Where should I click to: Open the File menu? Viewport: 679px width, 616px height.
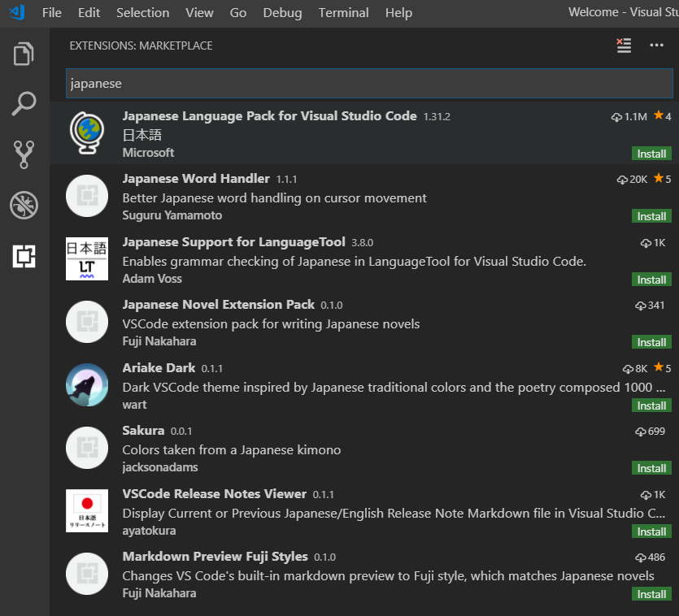pyautogui.click(x=52, y=12)
